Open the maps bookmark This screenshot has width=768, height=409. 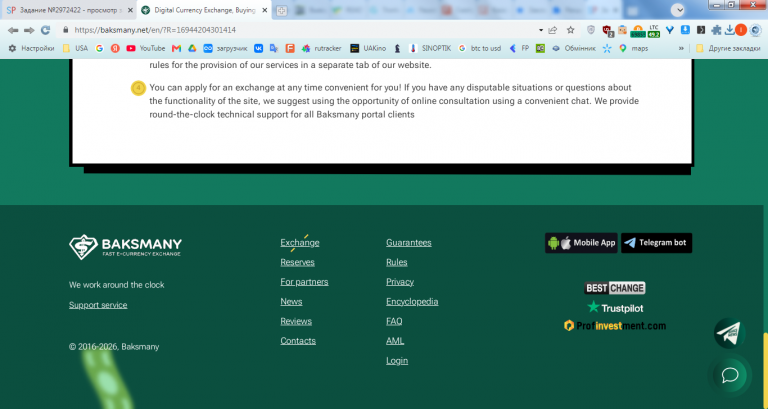[x=634, y=48]
